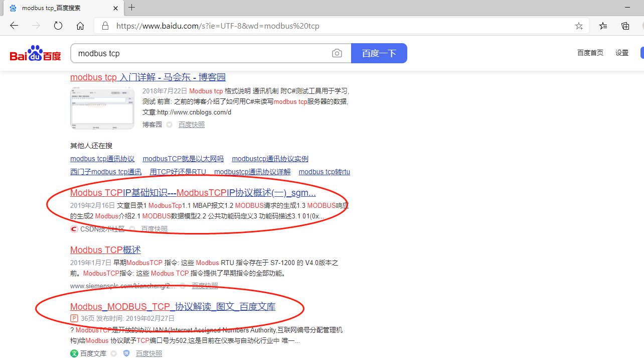Expand the dropdown next to CSDN技术社区

[x=132, y=229]
